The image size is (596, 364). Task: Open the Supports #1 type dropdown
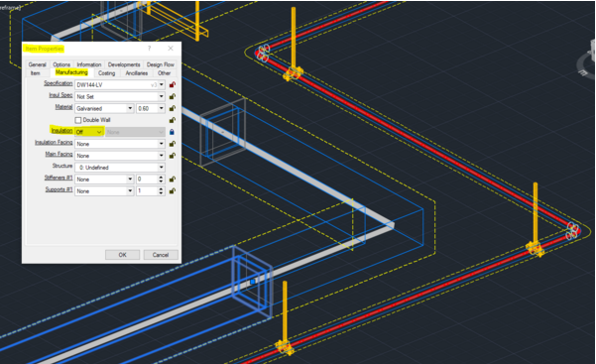130,191
